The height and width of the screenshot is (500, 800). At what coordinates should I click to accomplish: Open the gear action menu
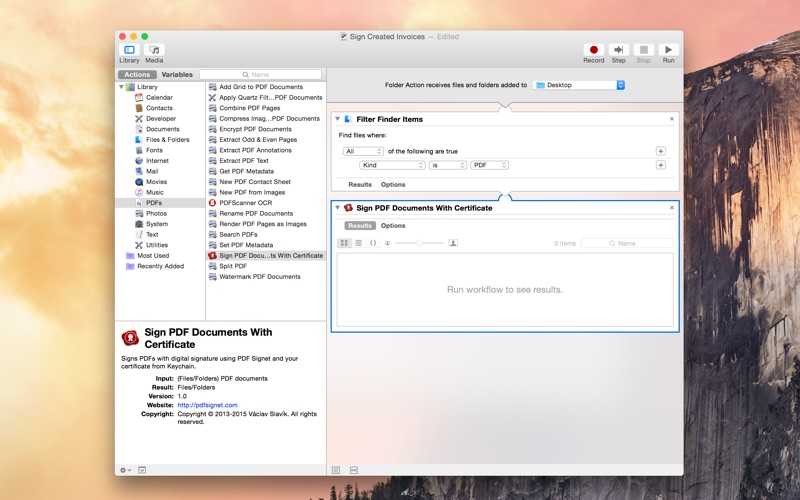point(126,470)
